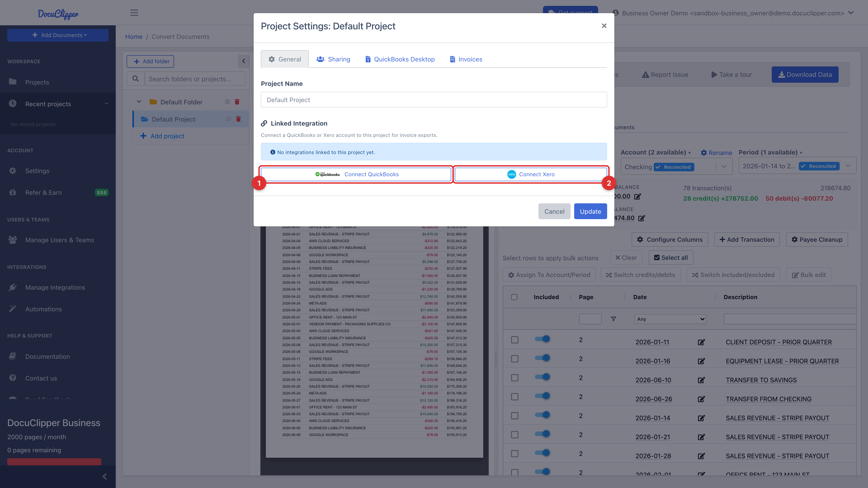The image size is (868, 488).
Task: Edit date for 2026-06-26 transaction
Action: pyautogui.click(x=701, y=399)
